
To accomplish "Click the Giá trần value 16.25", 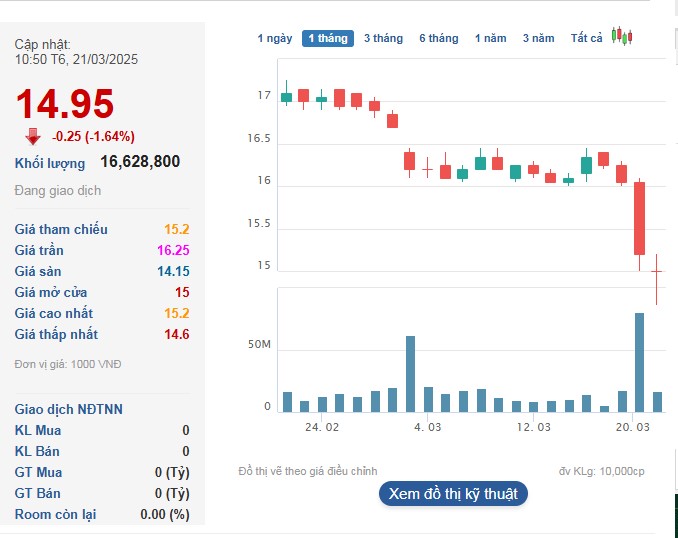I will [173, 250].
